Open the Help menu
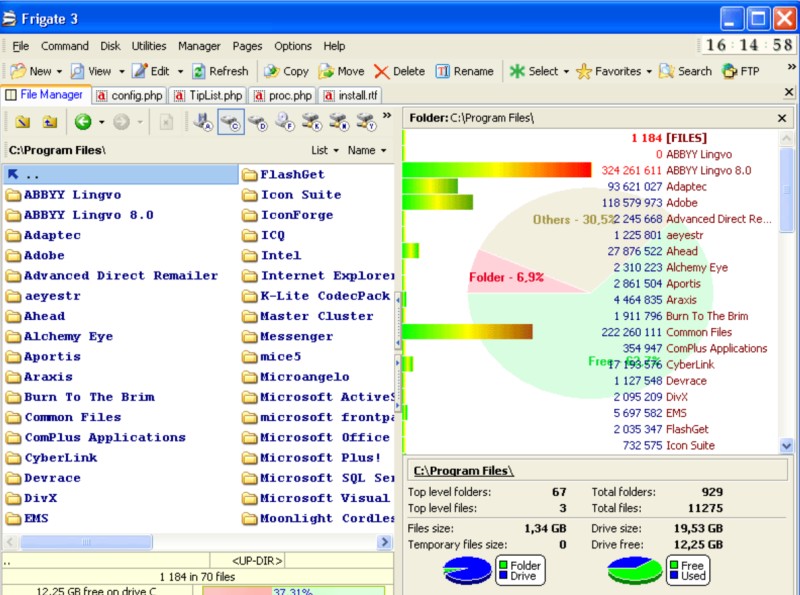This screenshot has height=595, width=800. pos(334,46)
